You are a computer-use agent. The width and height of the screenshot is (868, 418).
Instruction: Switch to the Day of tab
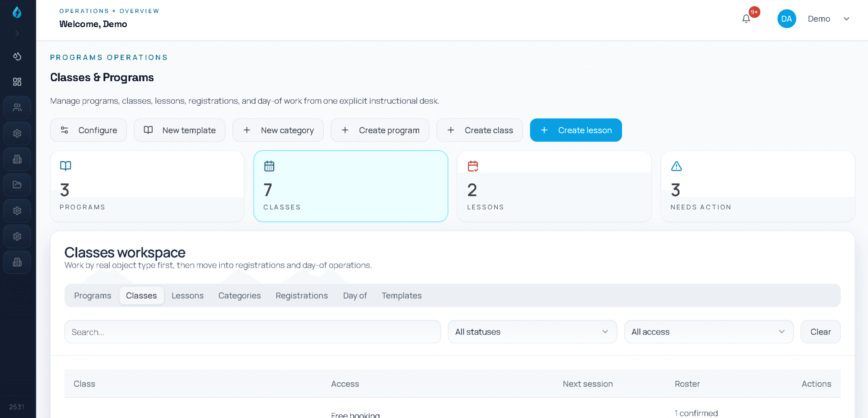click(x=355, y=296)
